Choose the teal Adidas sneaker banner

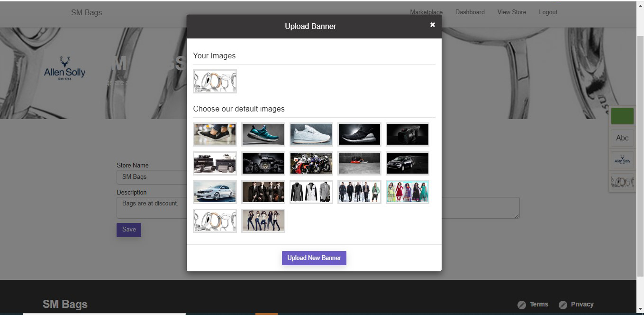pos(263,134)
